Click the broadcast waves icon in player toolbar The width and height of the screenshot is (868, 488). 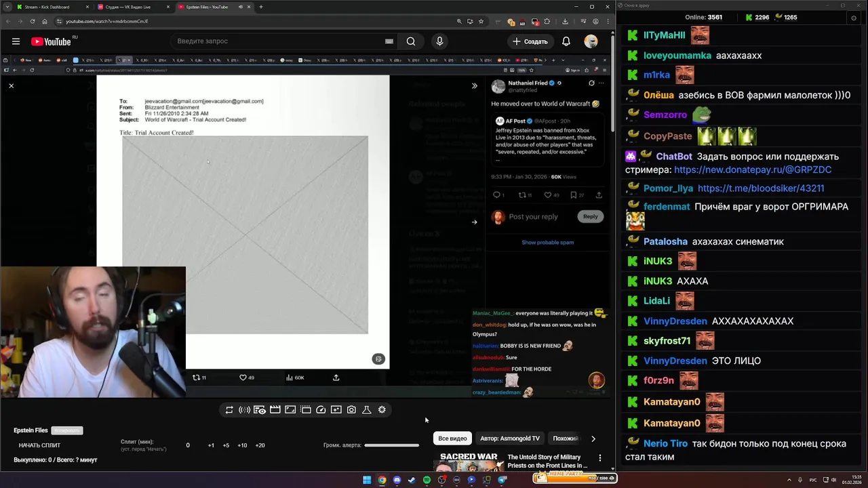244,410
